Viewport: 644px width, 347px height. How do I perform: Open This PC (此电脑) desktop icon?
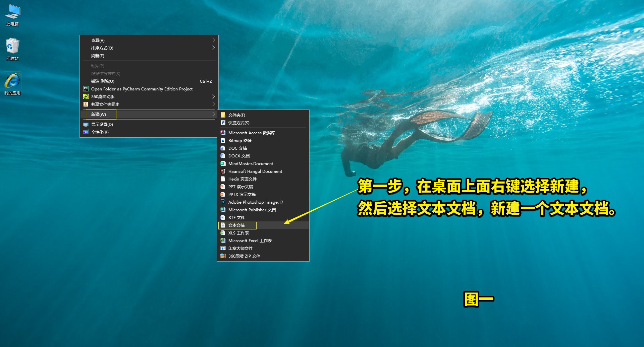[12, 13]
